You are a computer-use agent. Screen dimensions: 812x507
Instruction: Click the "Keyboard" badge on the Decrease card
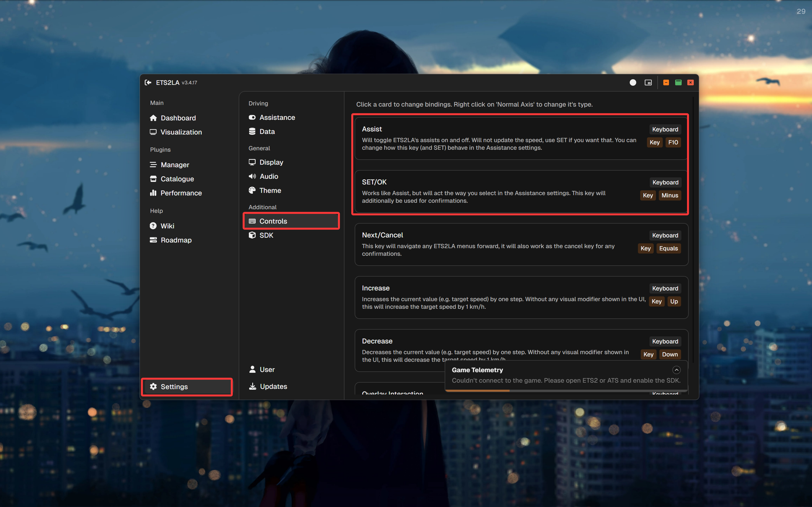665,341
